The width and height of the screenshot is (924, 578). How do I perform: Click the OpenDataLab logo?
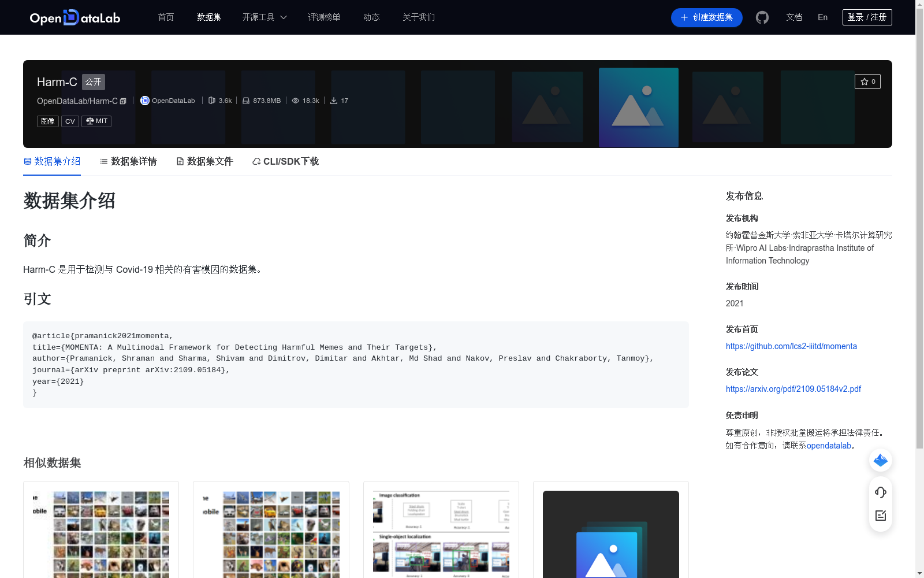tap(75, 17)
